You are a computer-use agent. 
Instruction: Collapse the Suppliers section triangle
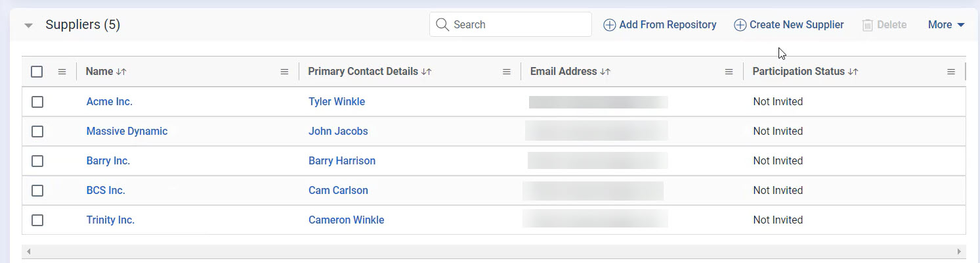[x=28, y=26]
